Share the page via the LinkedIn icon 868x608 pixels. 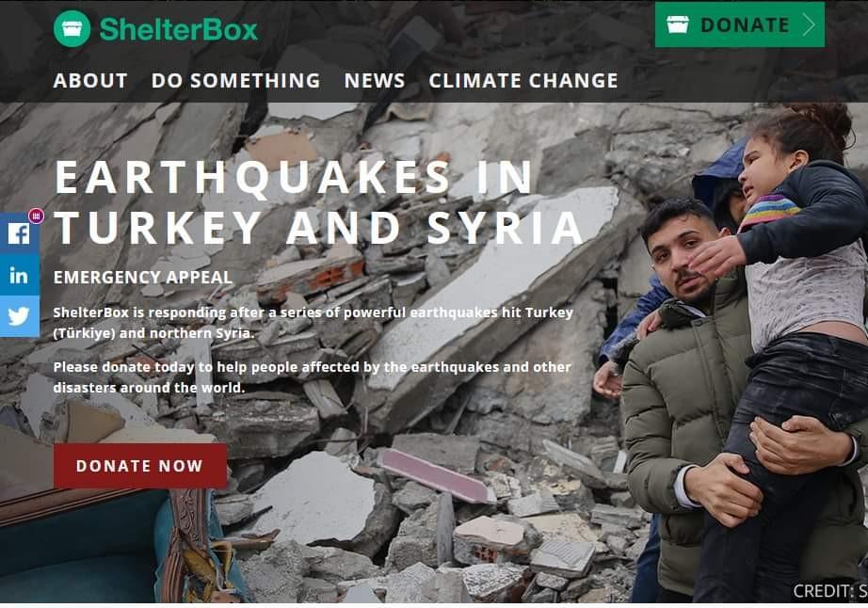[x=19, y=275]
